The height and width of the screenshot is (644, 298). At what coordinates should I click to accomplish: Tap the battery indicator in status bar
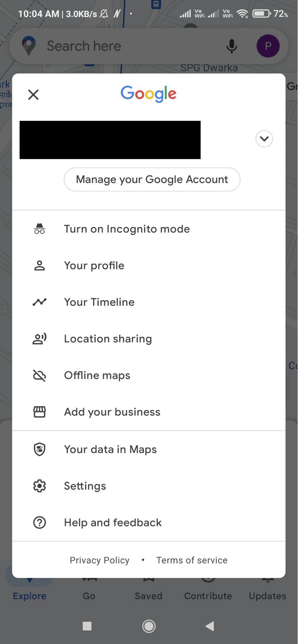(x=261, y=14)
